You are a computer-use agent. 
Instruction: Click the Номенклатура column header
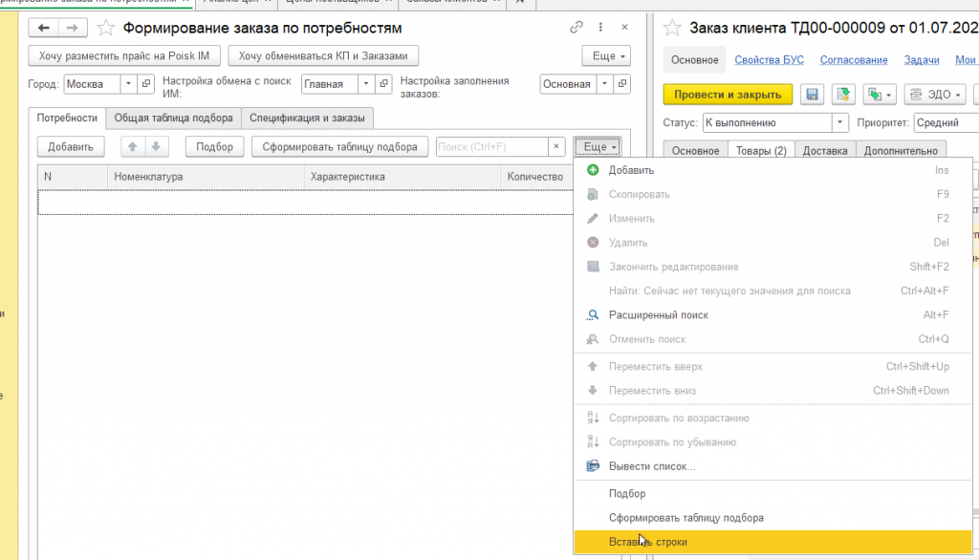coord(206,177)
